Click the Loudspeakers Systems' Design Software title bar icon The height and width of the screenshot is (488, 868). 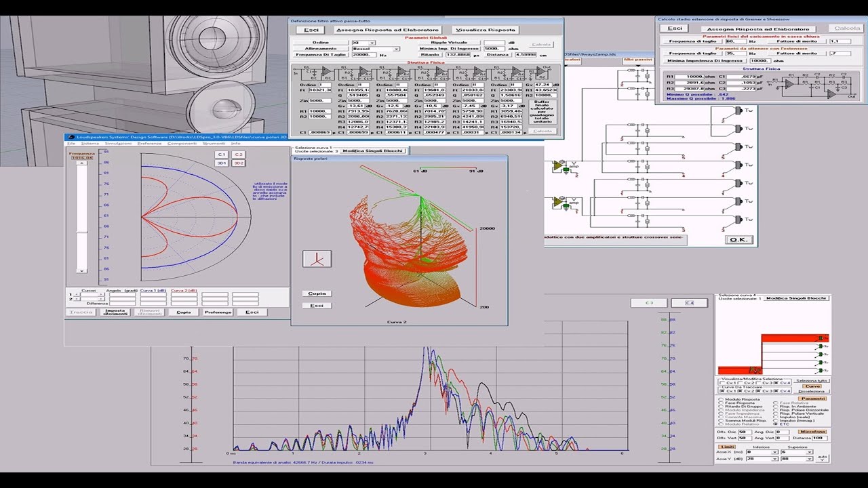71,137
